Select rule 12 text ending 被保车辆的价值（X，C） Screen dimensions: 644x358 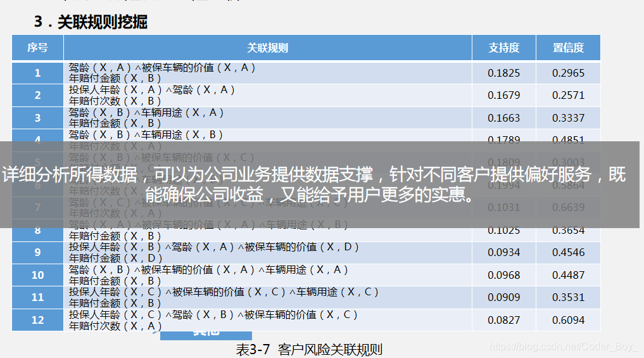click(213, 314)
